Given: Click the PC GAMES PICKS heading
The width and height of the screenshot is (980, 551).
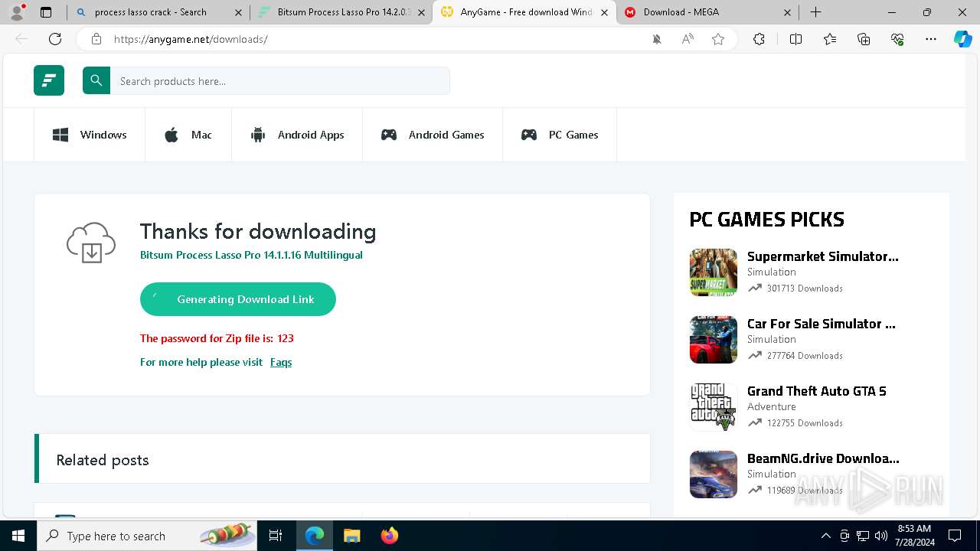Looking at the screenshot, I should [x=767, y=220].
